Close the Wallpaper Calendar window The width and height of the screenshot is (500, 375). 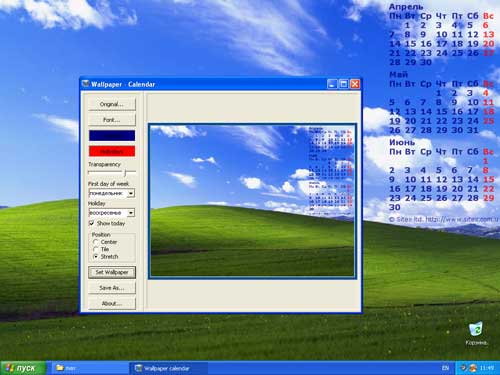[x=355, y=84]
